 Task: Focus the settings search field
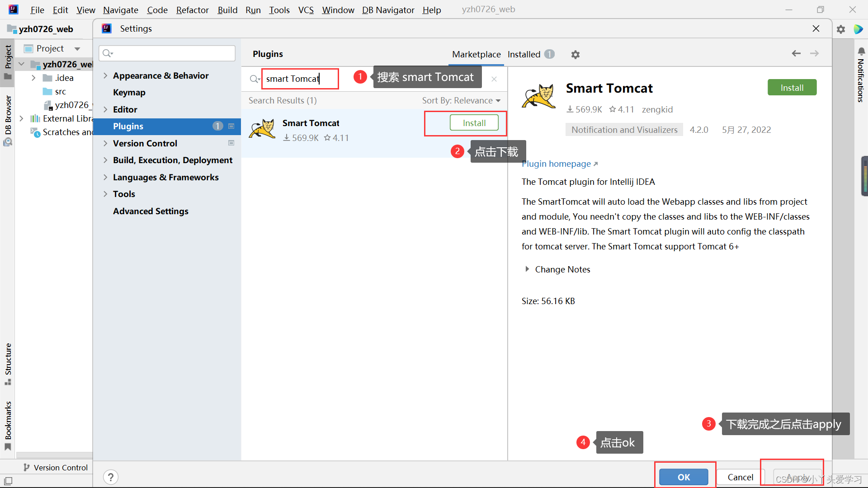tap(167, 53)
